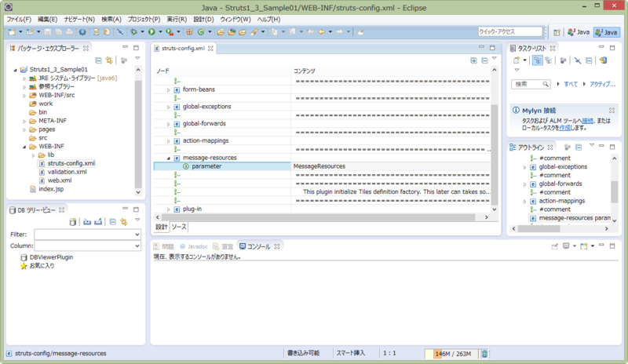
Task: Click the 作成 link in Mylyn panel
Action: [x=564, y=128]
